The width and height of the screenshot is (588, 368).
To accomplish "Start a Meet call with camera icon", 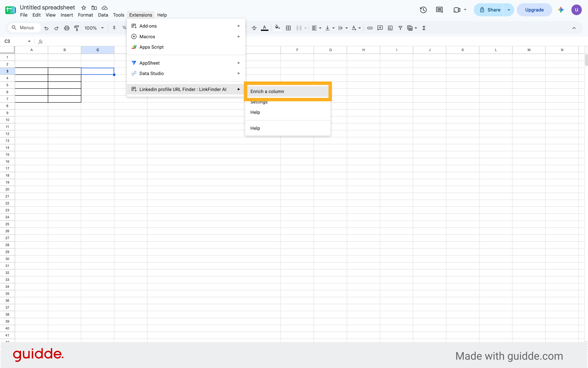I will tap(457, 10).
